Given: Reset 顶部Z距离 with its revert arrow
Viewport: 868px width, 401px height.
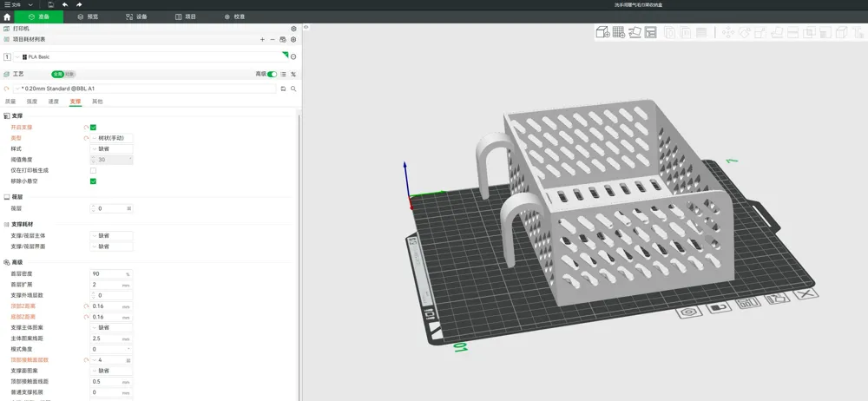Looking at the screenshot, I should tap(86, 306).
